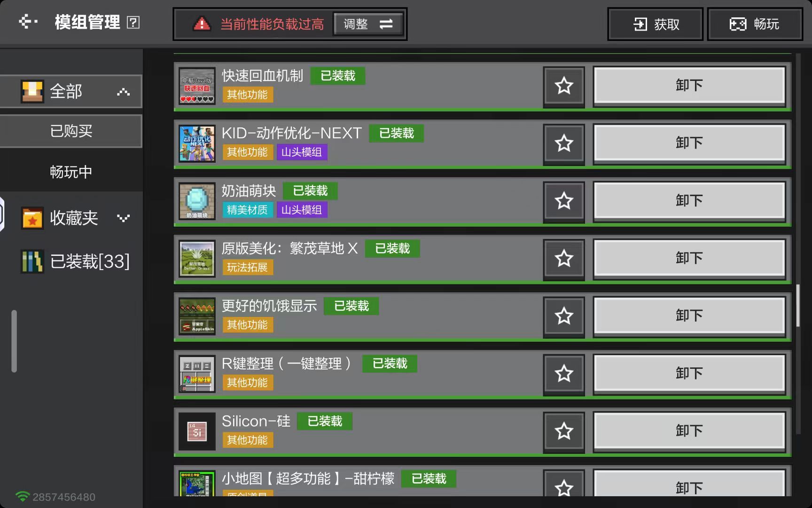Click the 山头模组 tag on 奶油萌块
The height and width of the screenshot is (508, 812).
click(302, 210)
